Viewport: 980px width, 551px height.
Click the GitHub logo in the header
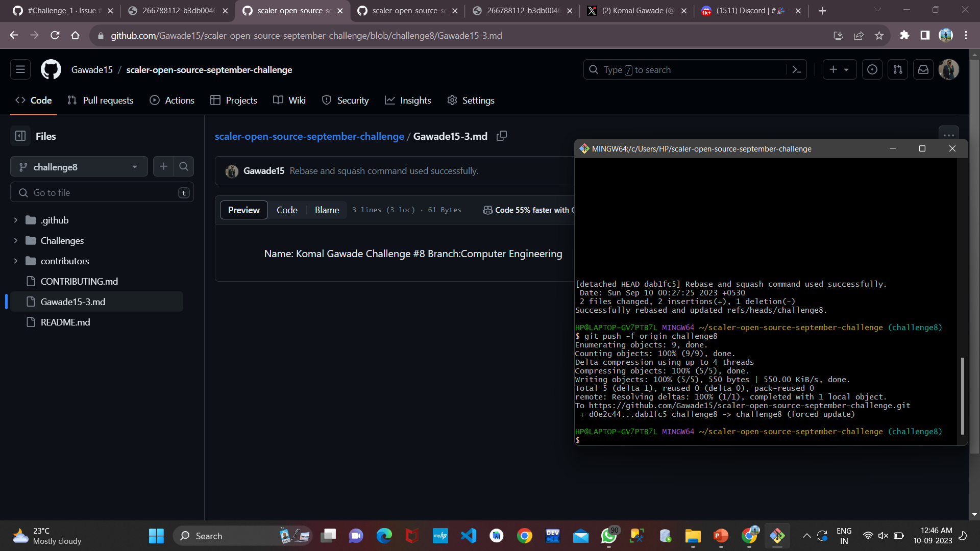pyautogui.click(x=51, y=69)
